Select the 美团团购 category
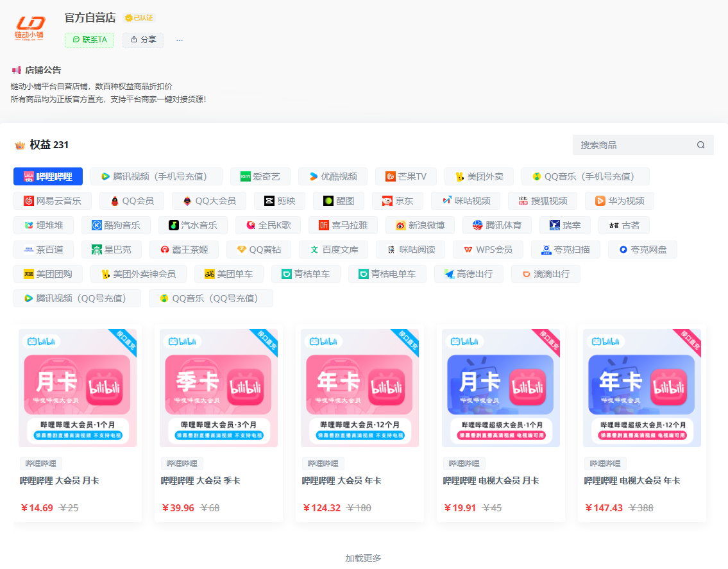Viewport: 728px width, 569px height. tap(48, 274)
